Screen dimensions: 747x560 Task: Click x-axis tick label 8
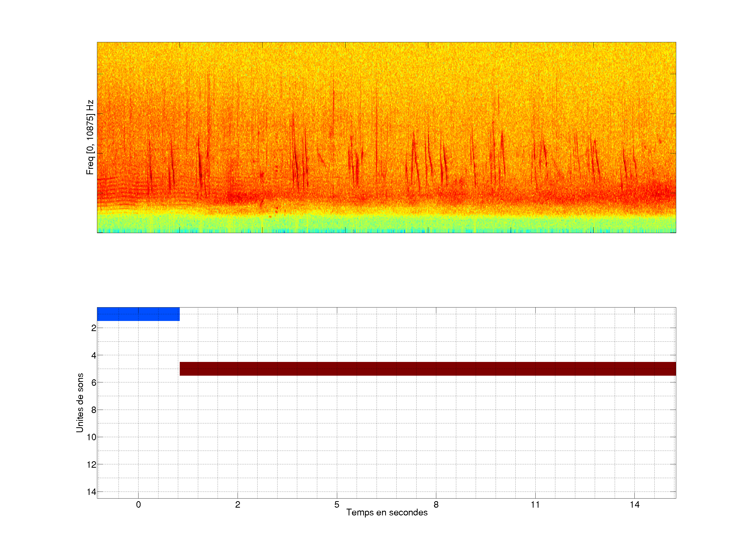pyautogui.click(x=436, y=505)
